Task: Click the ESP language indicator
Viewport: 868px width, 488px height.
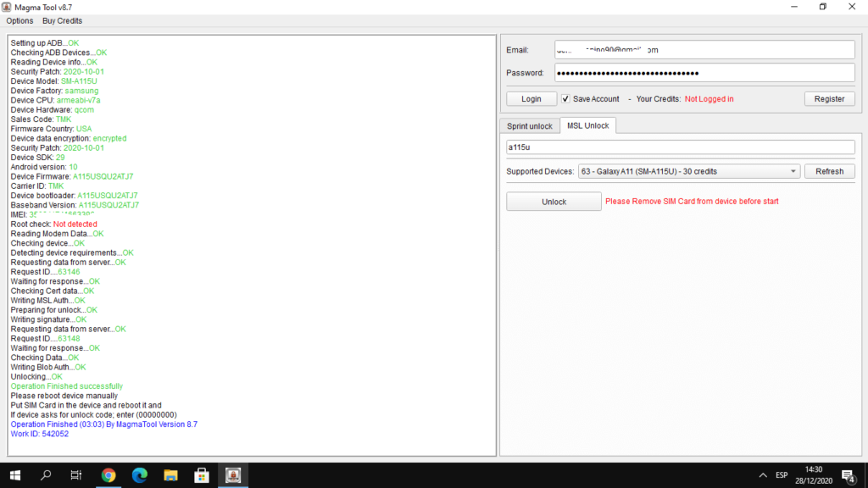Action: [782, 475]
